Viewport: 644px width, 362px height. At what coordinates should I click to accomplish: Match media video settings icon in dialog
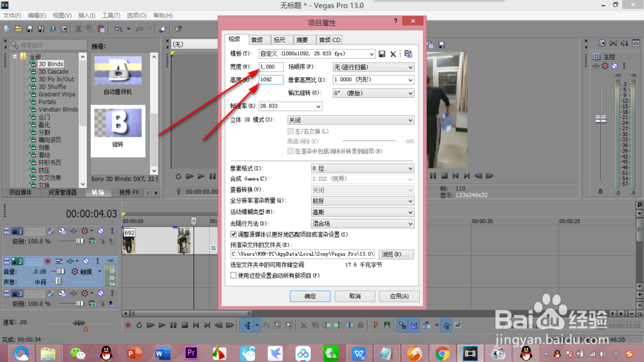click(x=408, y=54)
